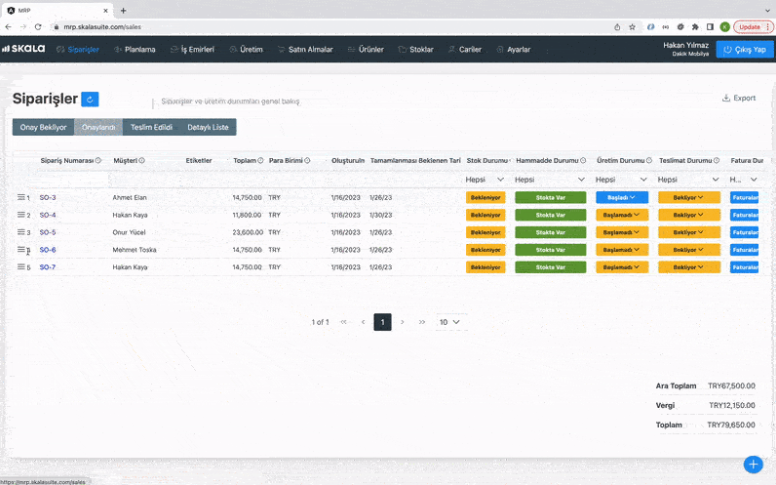
Task: Select page 1 in pagination
Action: coord(383,322)
